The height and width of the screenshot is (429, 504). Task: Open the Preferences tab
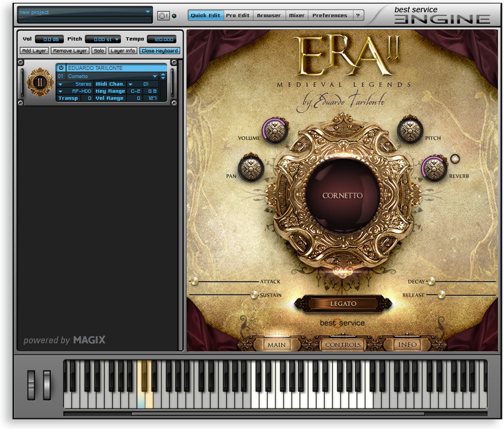(x=330, y=15)
